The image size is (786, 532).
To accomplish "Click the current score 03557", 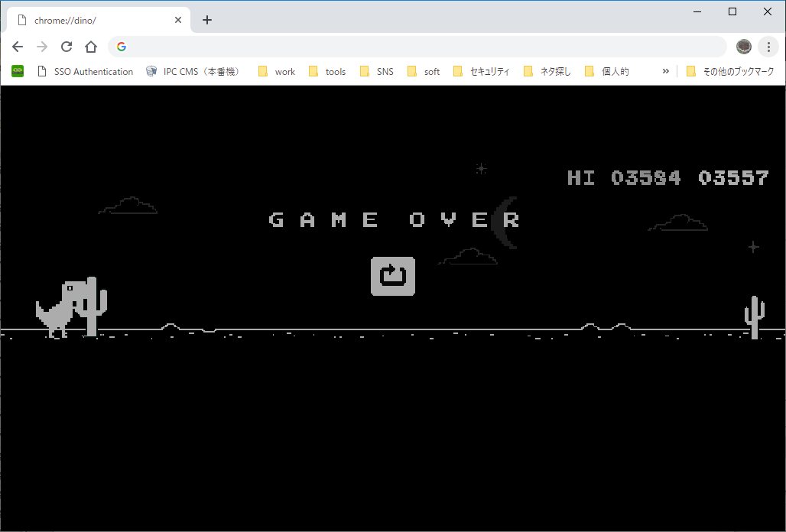I will click(733, 177).
